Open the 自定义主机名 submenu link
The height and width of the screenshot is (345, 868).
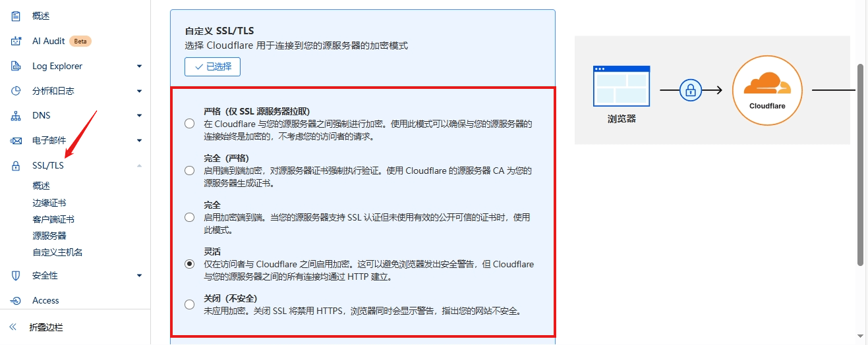(57, 252)
